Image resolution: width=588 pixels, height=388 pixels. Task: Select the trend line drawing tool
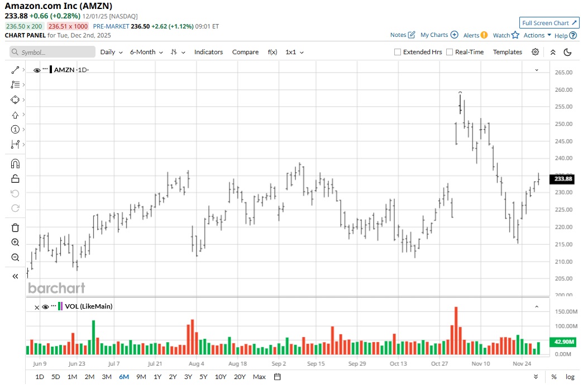click(15, 70)
